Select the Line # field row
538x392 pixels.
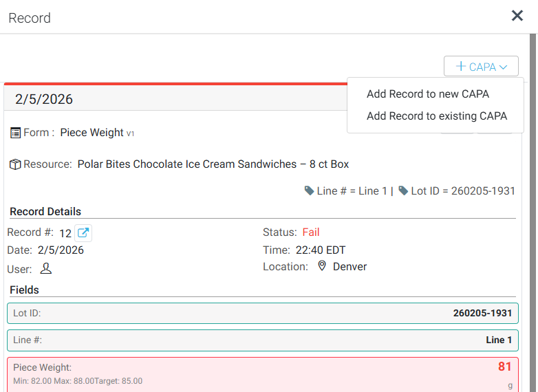tap(262, 340)
